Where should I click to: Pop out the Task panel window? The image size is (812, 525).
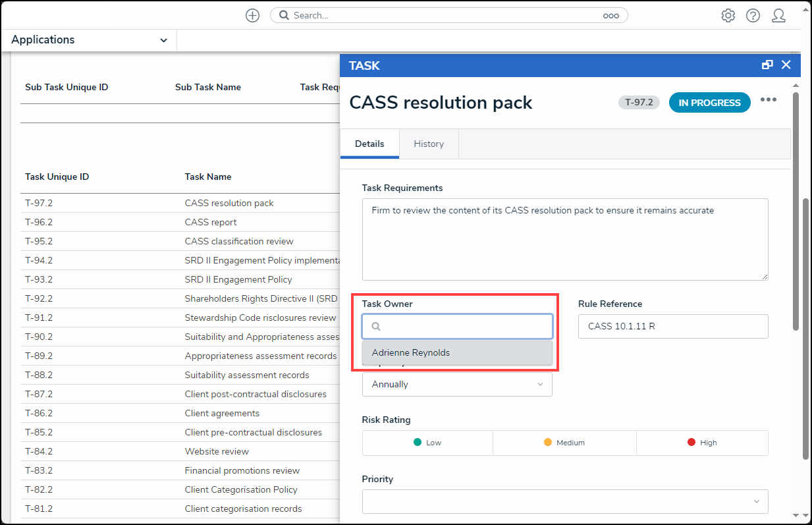coord(767,65)
